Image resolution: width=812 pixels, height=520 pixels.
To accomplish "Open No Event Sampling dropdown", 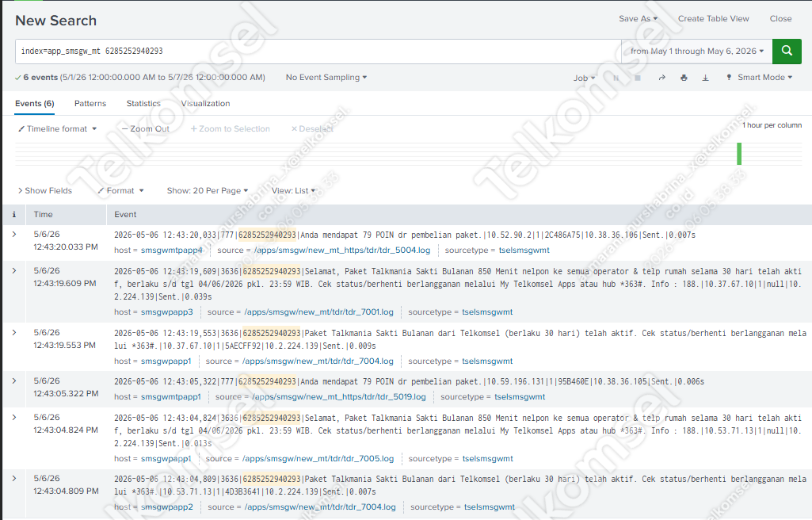I will (326, 77).
